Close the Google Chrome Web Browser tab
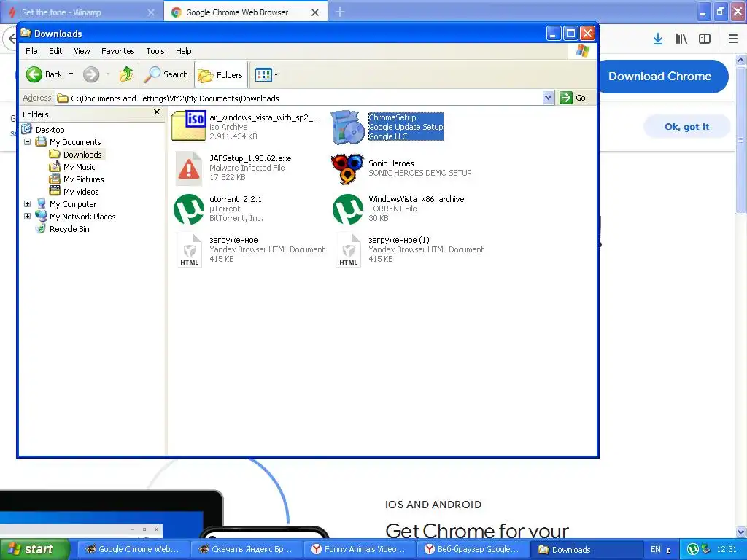 pos(315,12)
